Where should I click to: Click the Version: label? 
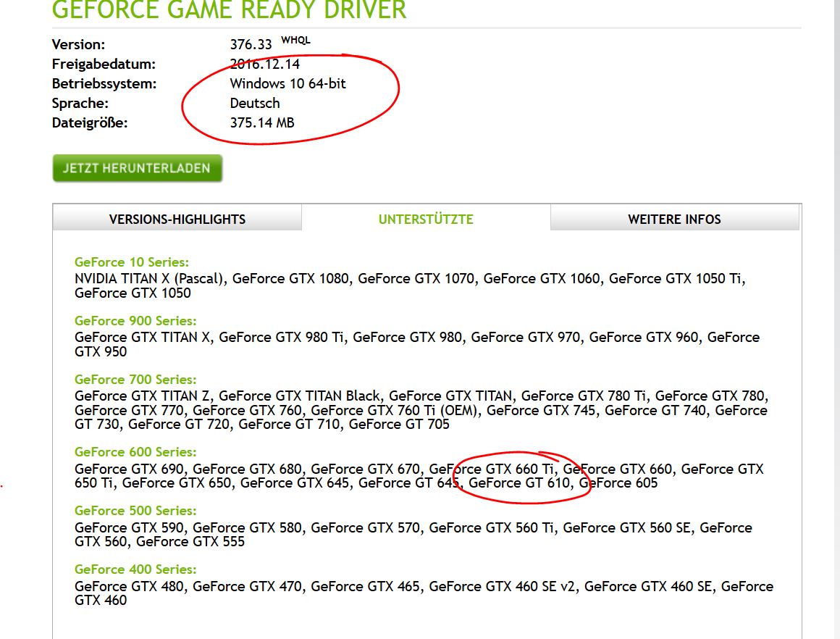click(79, 44)
